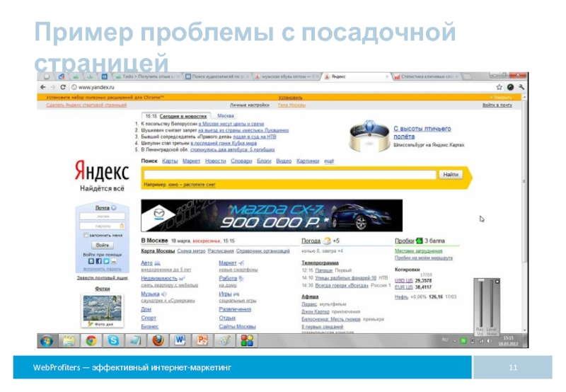Viewport: 566px width, 392px height.
Task: Click the 'Найти' search button
Action: pyautogui.click(x=451, y=174)
